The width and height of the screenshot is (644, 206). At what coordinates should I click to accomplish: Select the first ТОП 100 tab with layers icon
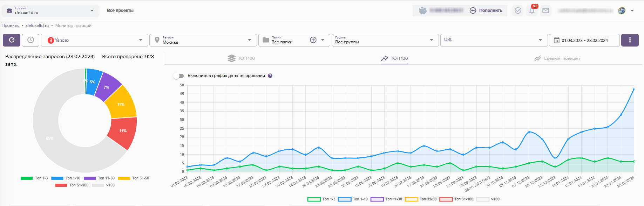[241, 58]
